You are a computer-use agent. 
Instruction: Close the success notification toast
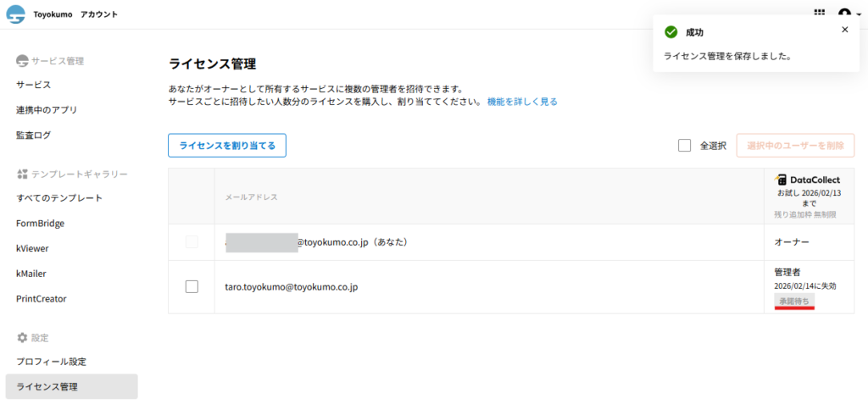[x=844, y=30]
